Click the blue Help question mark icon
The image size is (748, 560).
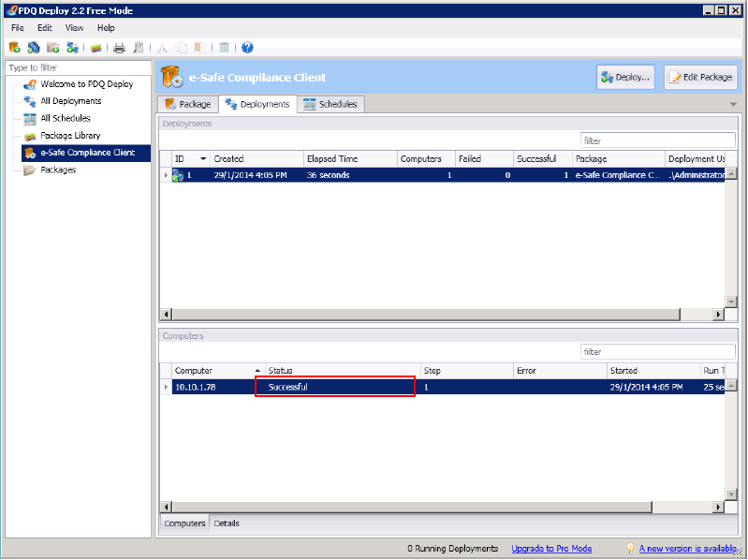pyautogui.click(x=247, y=47)
